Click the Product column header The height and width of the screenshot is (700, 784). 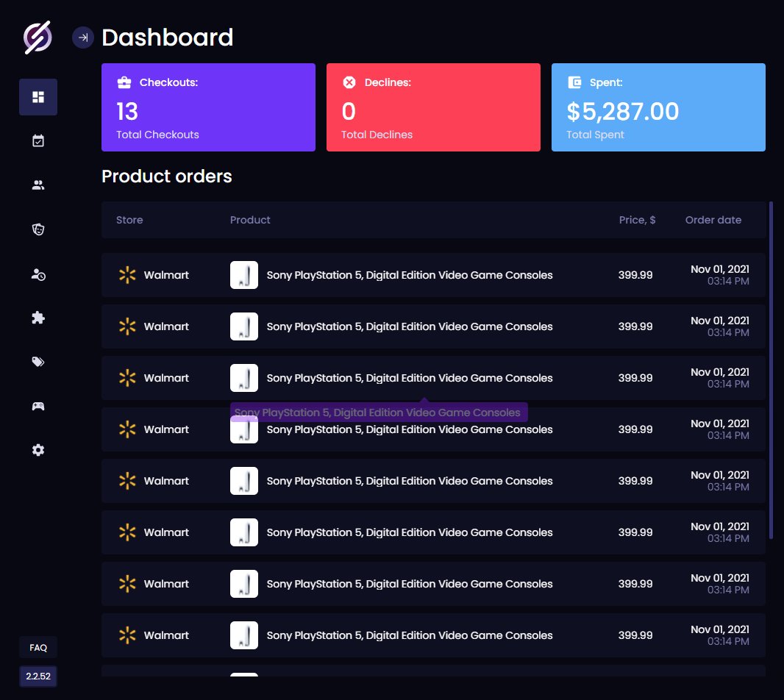[x=250, y=220]
